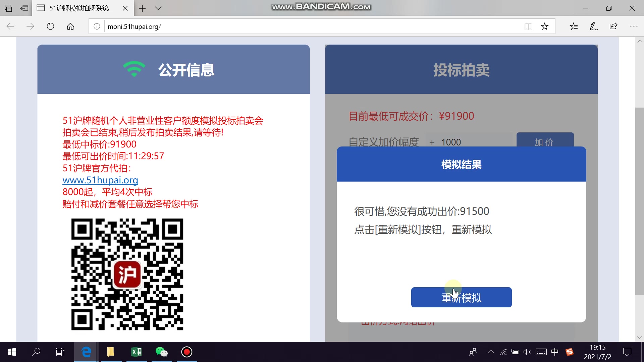Show site information icon in address bar
This screenshot has width=644, height=362.
click(97, 26)
